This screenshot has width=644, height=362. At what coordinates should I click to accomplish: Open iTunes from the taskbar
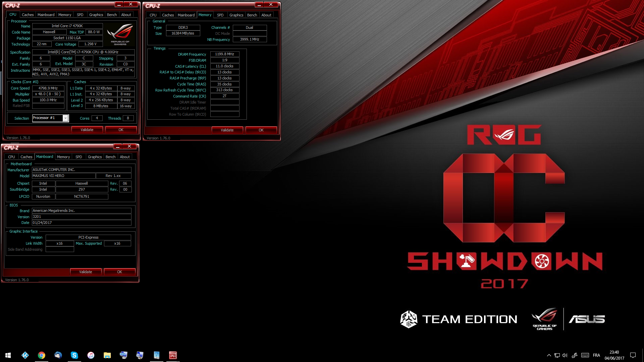(91, 355)
